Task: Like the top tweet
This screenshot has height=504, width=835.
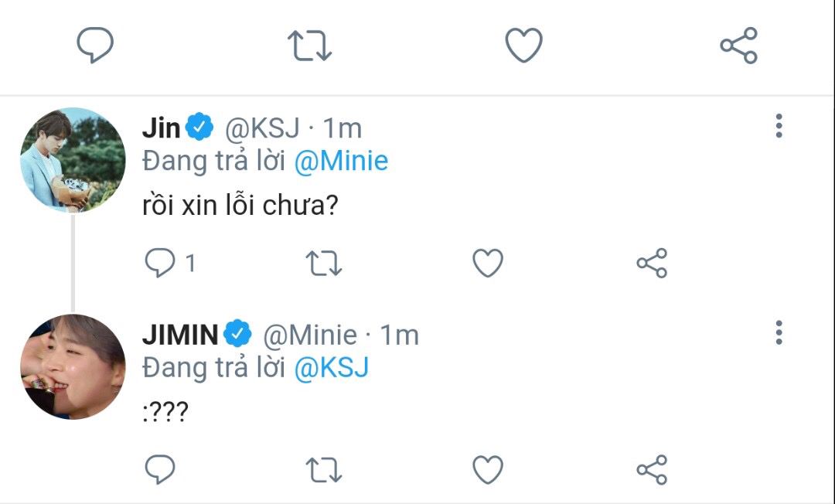Action: pyautogui.click(x=523, y=46)
